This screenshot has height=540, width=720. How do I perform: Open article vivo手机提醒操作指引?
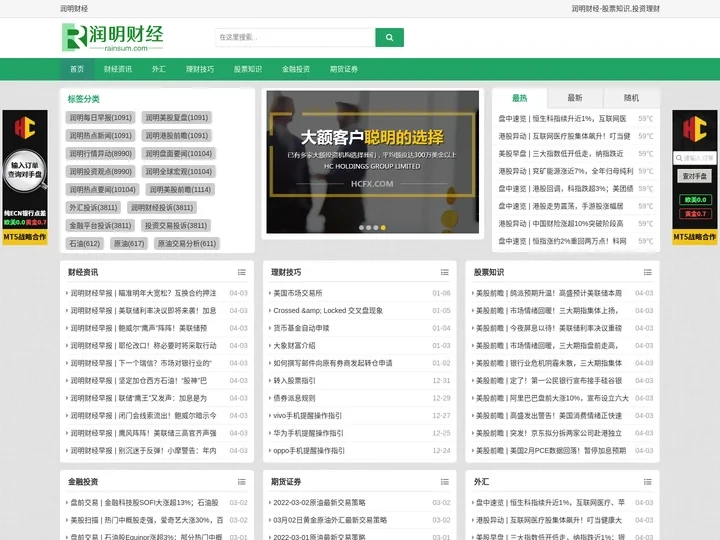click(308, 416)
